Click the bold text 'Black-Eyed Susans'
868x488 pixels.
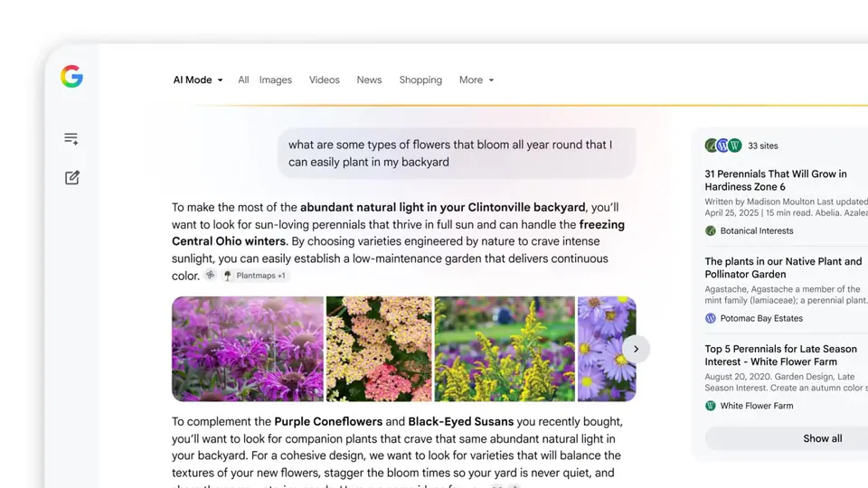tap(460, 422)
